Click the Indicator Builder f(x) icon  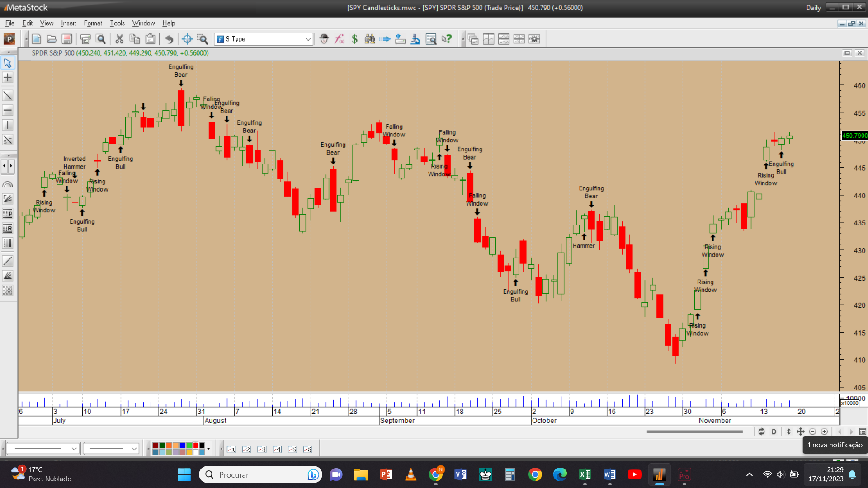[x=339, y=39]
